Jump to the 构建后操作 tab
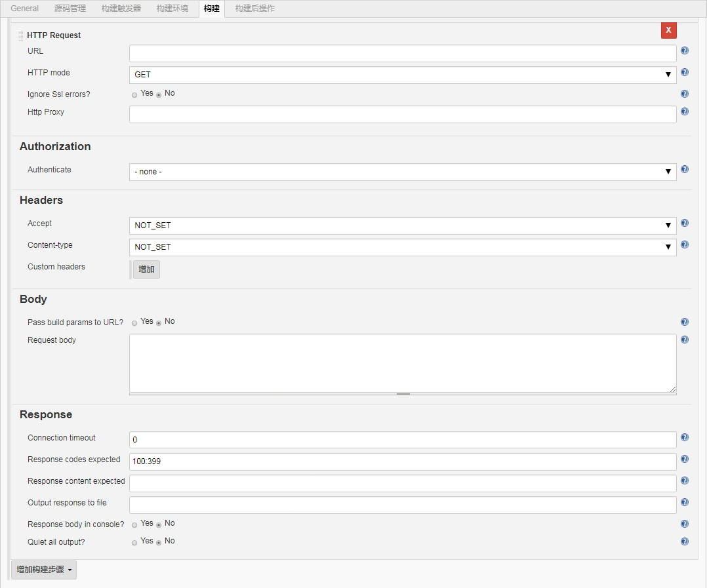Image resolution: width=707 pixels, height=588 pixels. tap(255, 8)
